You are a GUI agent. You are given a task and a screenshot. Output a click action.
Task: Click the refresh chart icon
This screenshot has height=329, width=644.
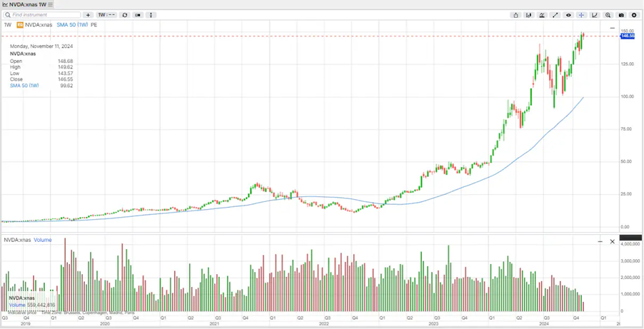coord(125,15)
